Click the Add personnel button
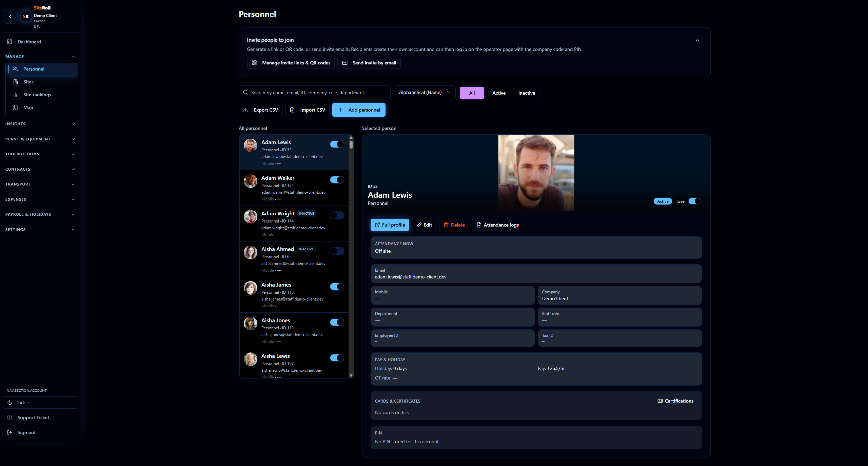The width and height of the screenshot is (868, 466). pos(359,110)
